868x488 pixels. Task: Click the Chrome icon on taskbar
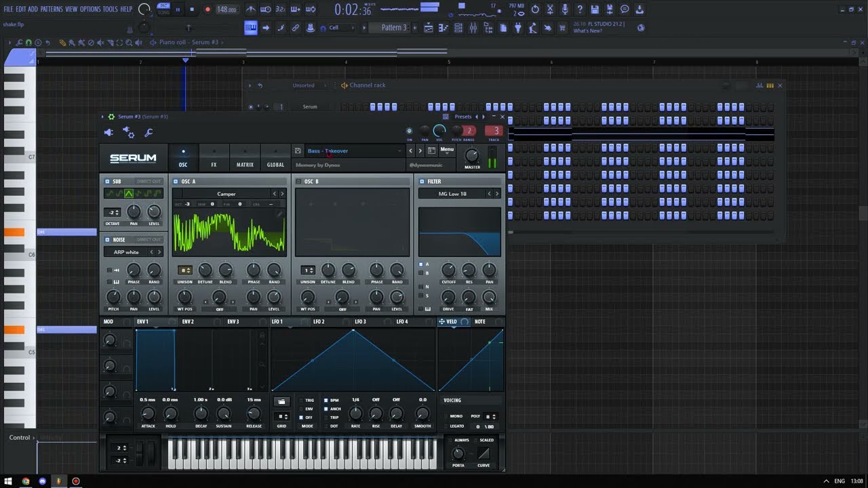coord(26,481)
